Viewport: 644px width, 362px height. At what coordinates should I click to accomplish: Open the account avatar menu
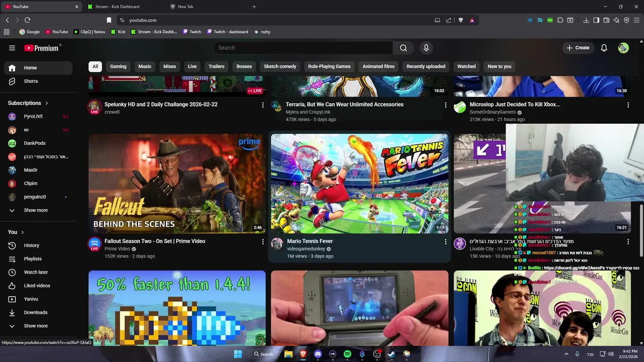click(x=623, y=48)
